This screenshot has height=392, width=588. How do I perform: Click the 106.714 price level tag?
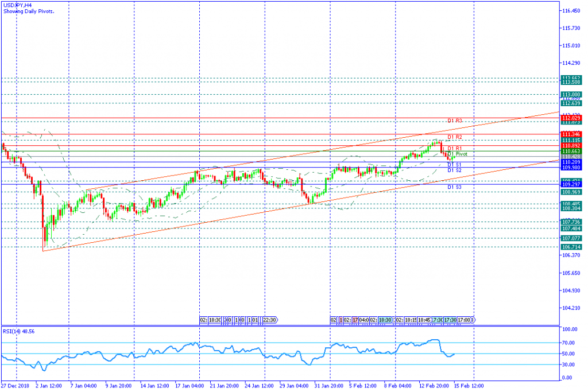pos(571,247)
